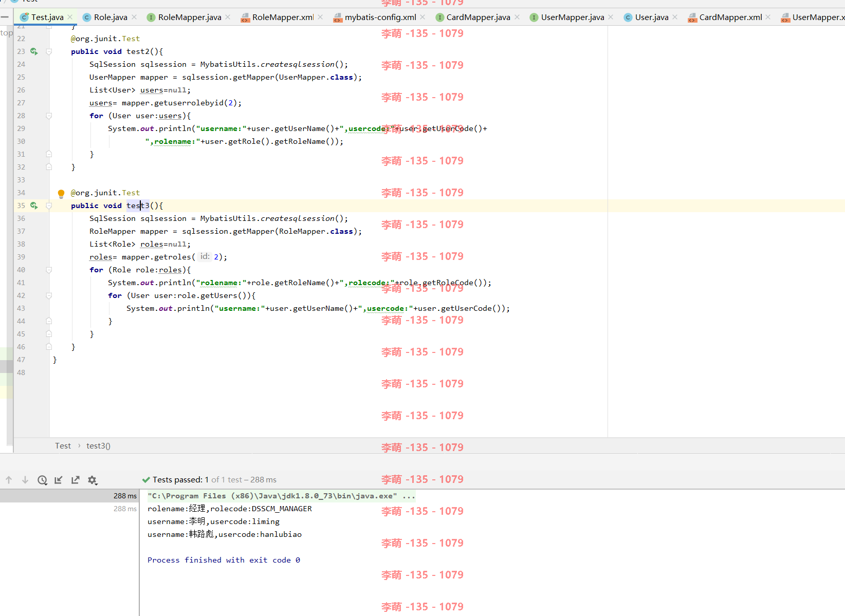
Task: Close the CardMapper.java tab
Action: (x=517, y=17)
